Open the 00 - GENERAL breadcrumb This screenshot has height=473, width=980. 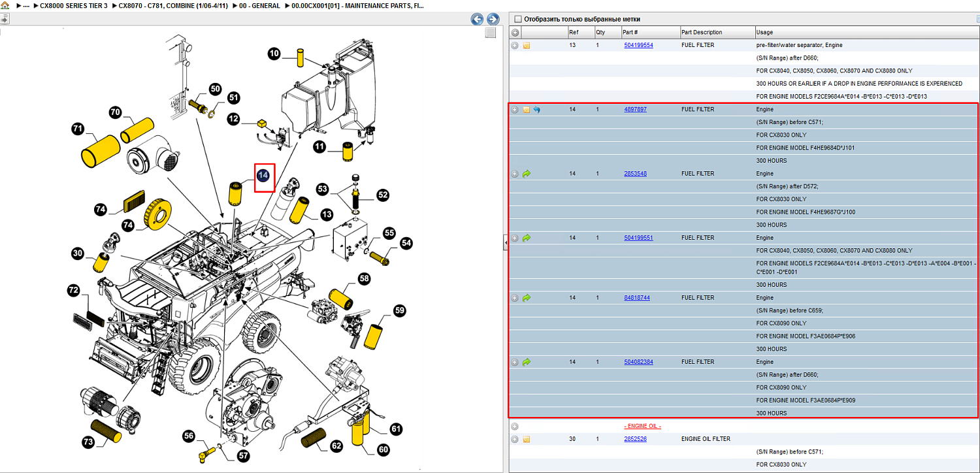259,6
